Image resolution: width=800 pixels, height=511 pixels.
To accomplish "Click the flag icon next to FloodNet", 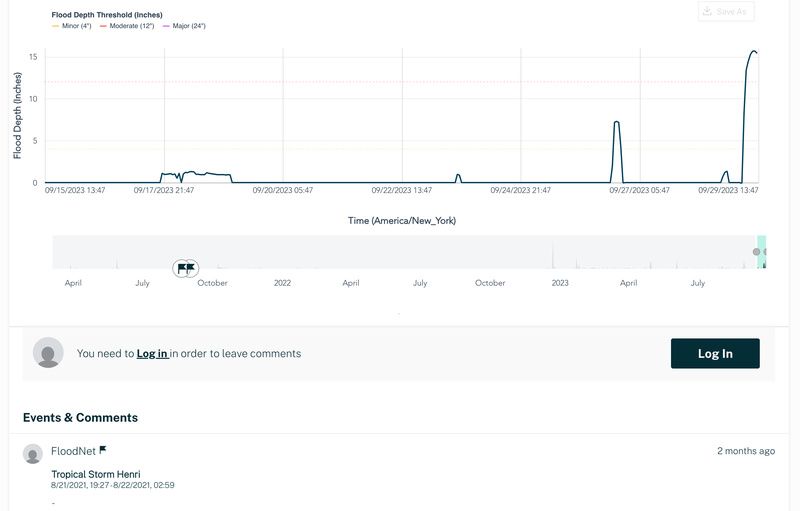I will point(103,451).
